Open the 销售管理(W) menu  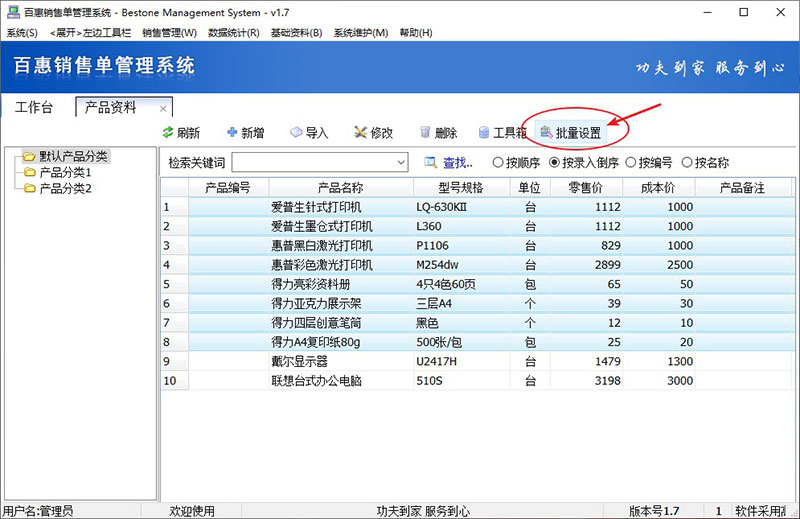tap(169, 33)
